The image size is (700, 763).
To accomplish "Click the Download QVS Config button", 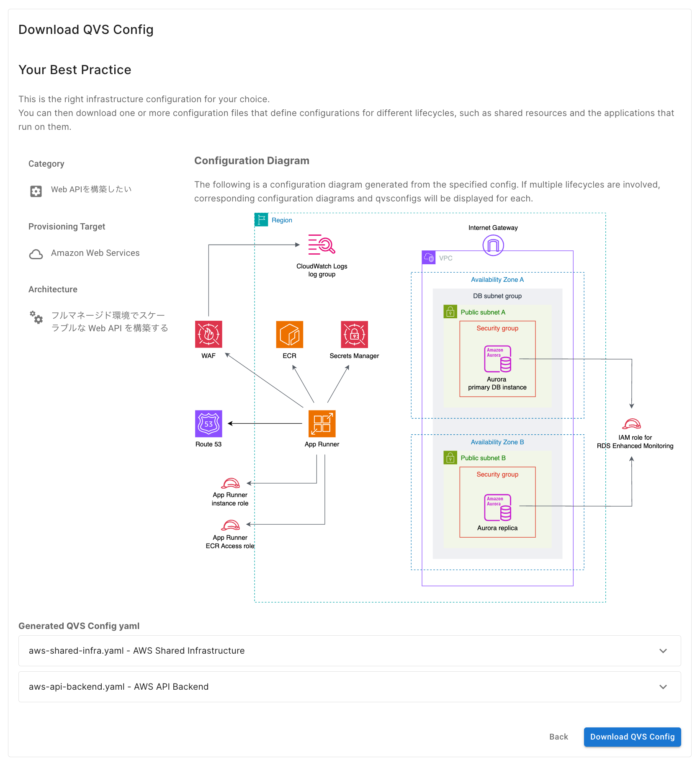I will (x=632, y=737).
